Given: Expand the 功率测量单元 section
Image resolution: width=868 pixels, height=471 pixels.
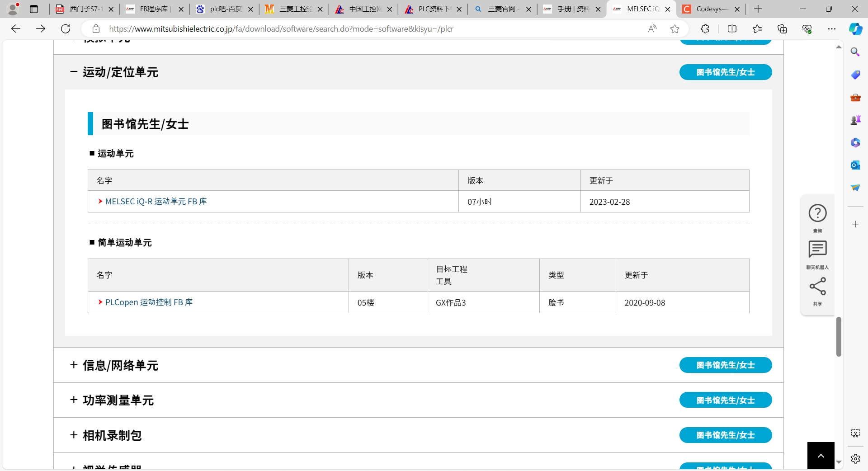Looking at the screenshot, I should pyautogui.click(x=74, y=400).
